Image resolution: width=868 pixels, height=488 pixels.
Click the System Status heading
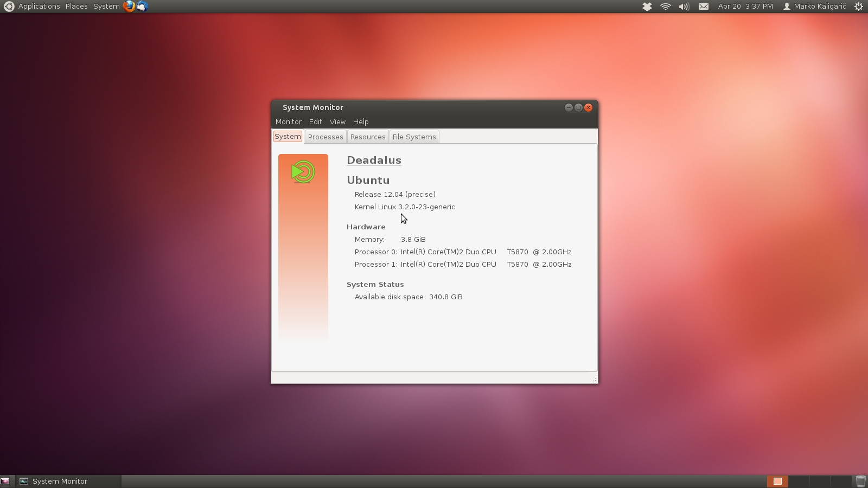(375, 284)
